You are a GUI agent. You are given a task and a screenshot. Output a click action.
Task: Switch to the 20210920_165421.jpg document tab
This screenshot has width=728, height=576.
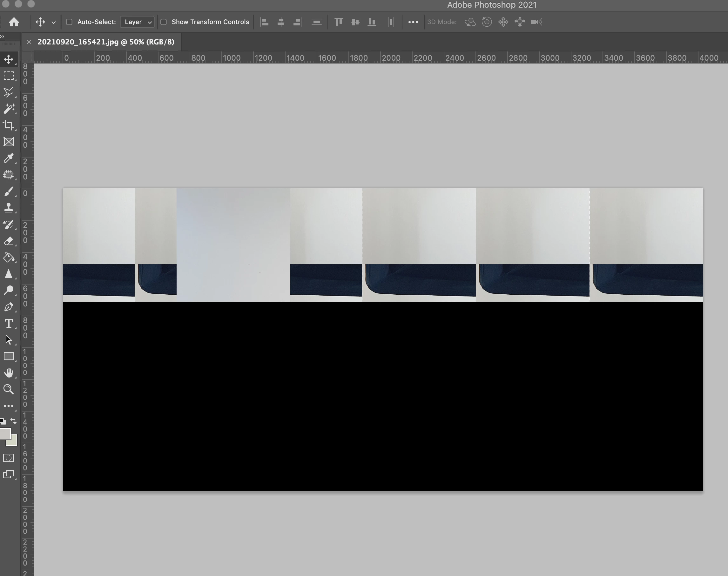(x=105, y=42)
